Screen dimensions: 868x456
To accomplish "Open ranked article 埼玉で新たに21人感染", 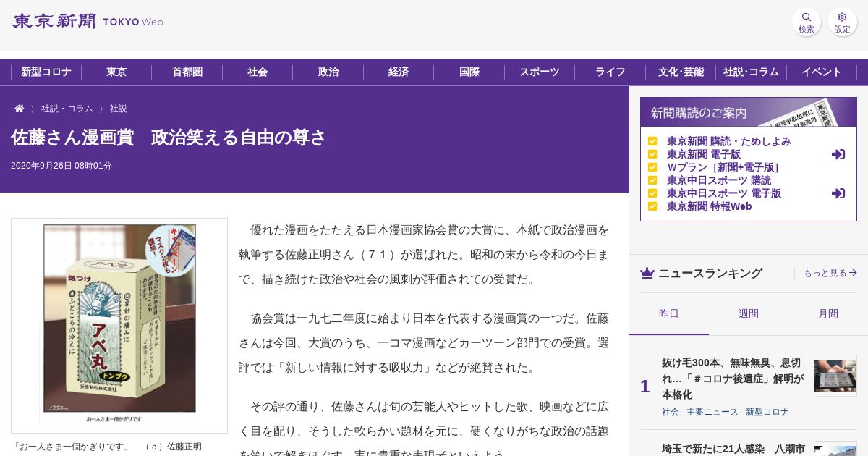I will tap(733, 449).
